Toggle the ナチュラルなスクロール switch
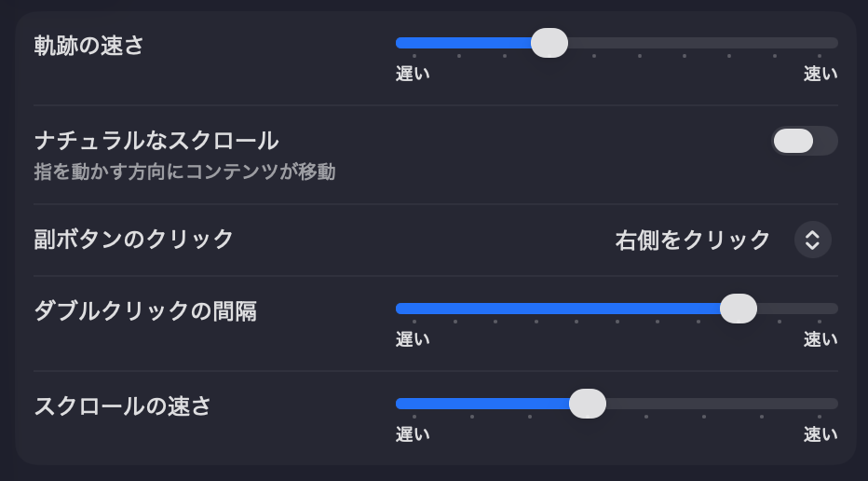Viewport: 868px width, 481px height. (x=805, y=141)
